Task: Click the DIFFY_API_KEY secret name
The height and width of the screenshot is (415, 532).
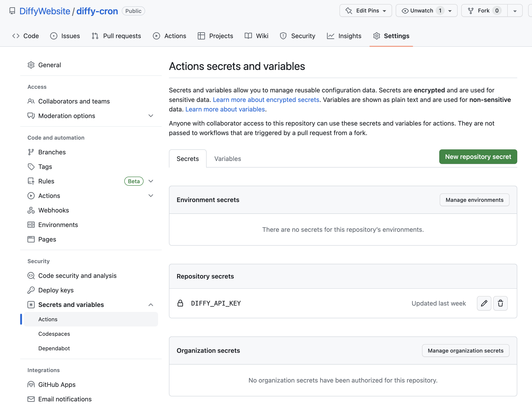Action: pos(216,303)
